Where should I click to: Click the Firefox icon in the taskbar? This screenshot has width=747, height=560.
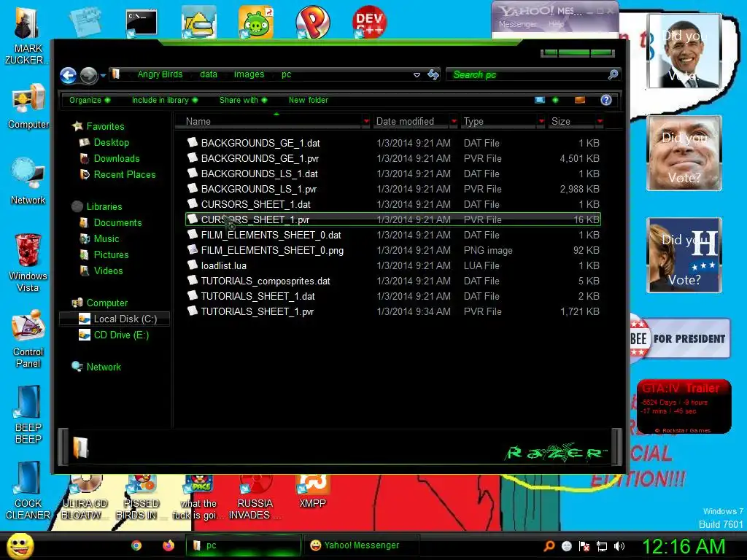click(169, 545)
